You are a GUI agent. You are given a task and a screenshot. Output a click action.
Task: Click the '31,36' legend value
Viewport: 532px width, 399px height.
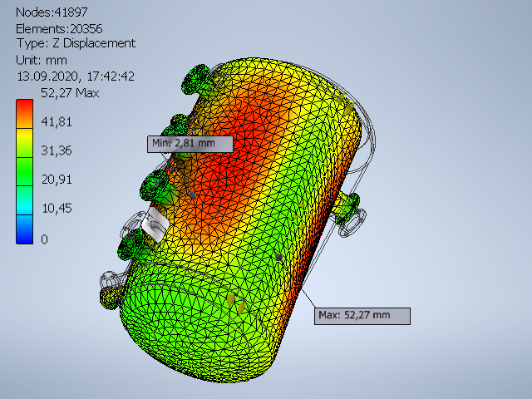point(57,150)
